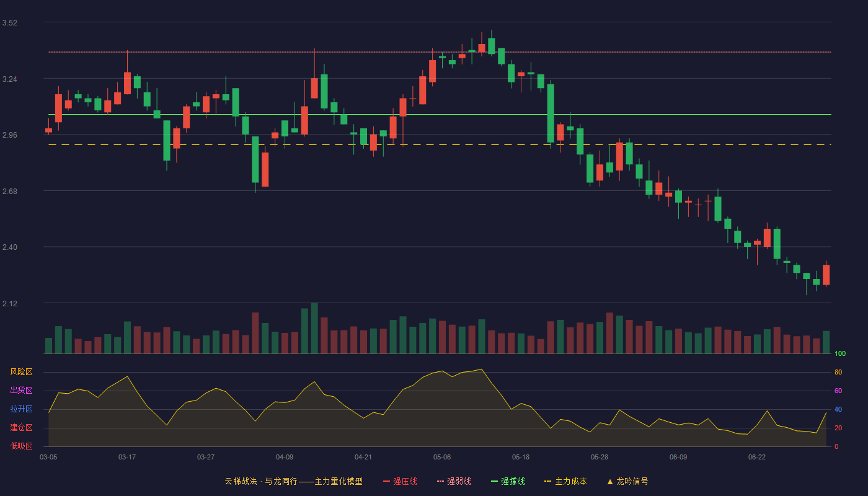
Task: Click the green horizontal support line on chart
Action: click(x=440, y=114)
